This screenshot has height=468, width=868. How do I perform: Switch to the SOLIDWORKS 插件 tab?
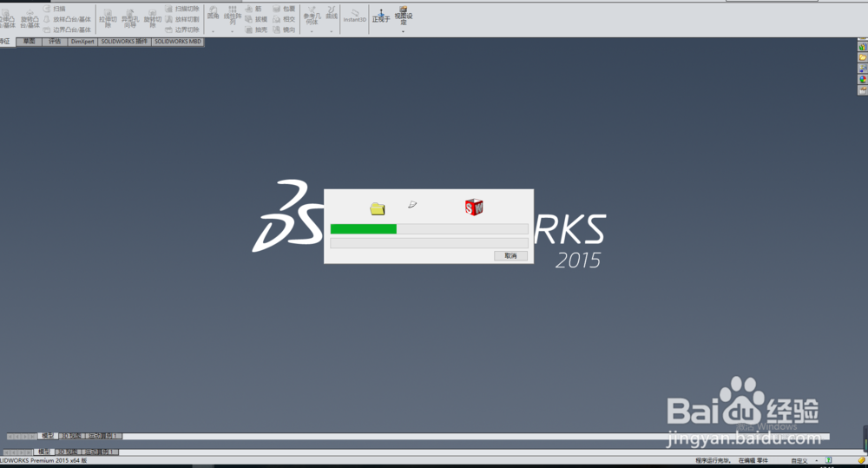pos(124,42)
